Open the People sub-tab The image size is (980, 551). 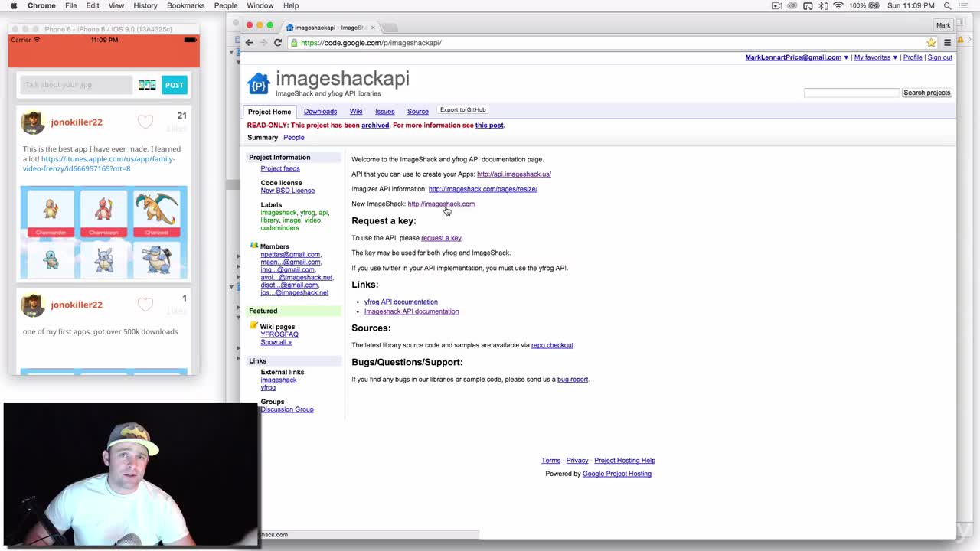pos(294,138)
